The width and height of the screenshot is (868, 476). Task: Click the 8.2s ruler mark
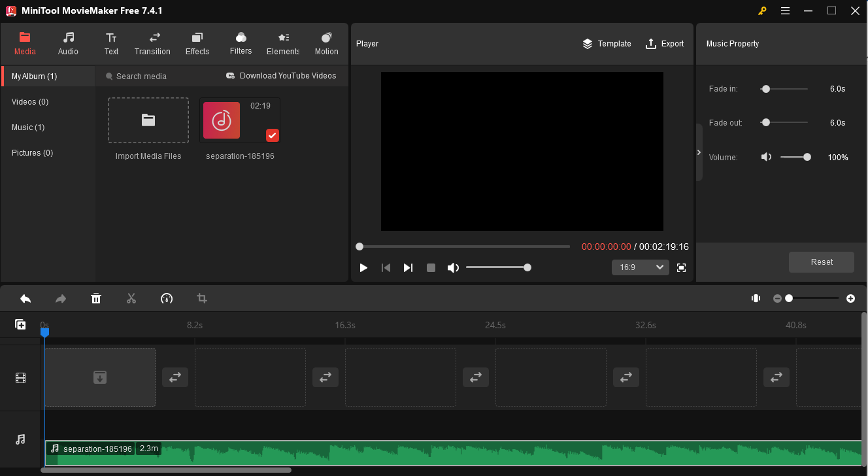point(195,325)
